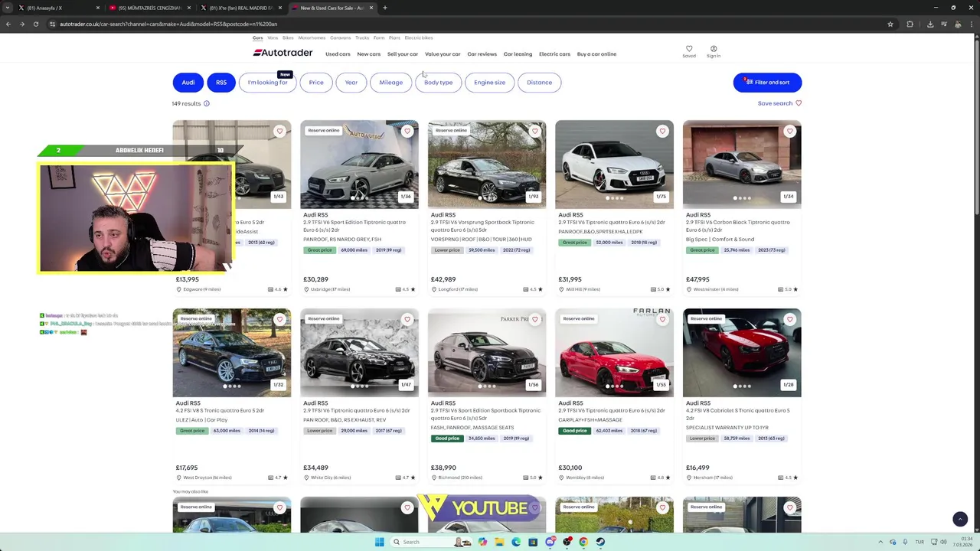Open Buy a car online menu

596,54
